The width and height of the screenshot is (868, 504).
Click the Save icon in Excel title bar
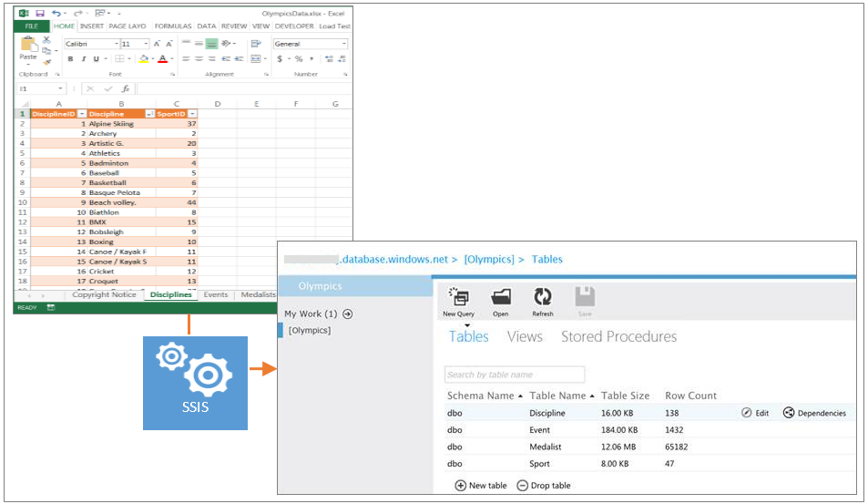coord(40,13)
